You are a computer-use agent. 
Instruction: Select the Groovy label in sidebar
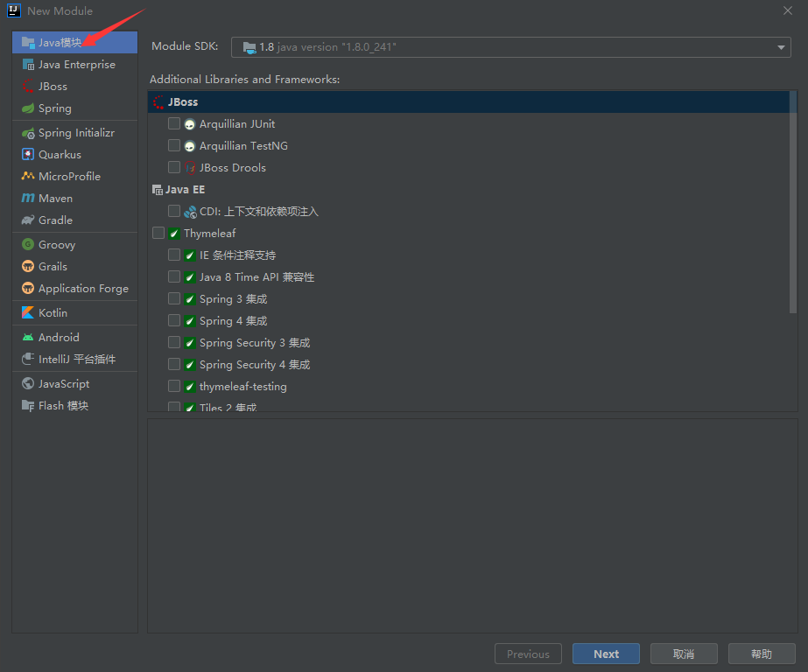point(57,245)
